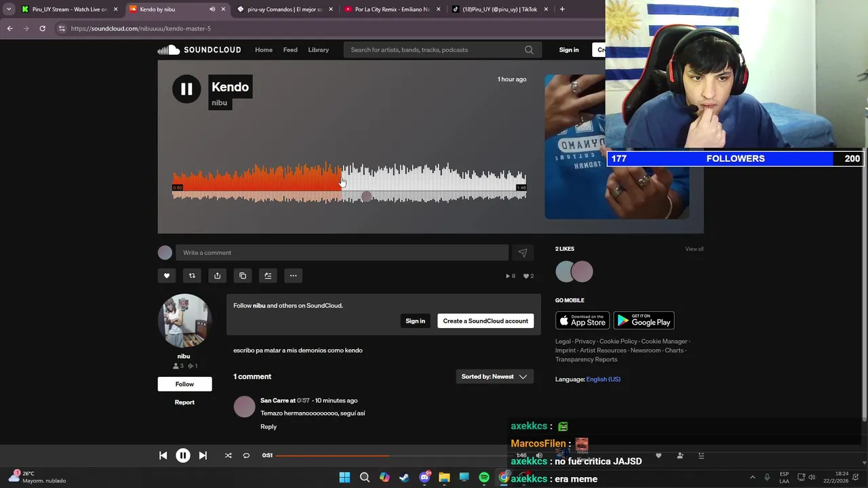Copy the track link icon

coord(243,276)
